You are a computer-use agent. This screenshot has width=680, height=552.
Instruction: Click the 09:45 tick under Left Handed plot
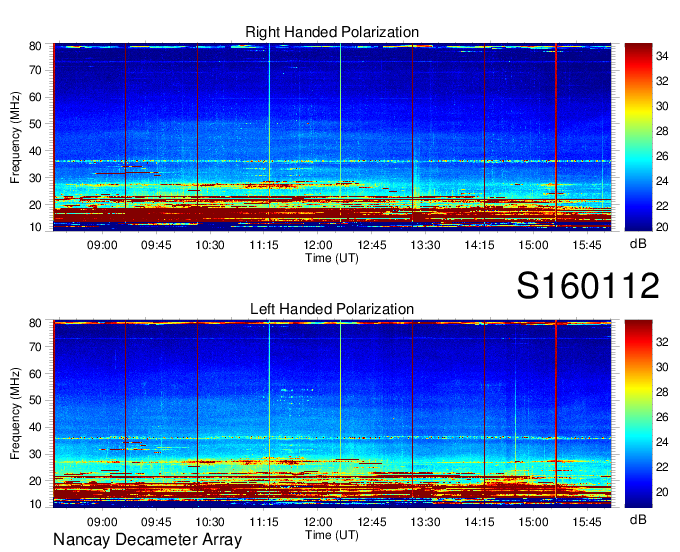tap(156, 522)
